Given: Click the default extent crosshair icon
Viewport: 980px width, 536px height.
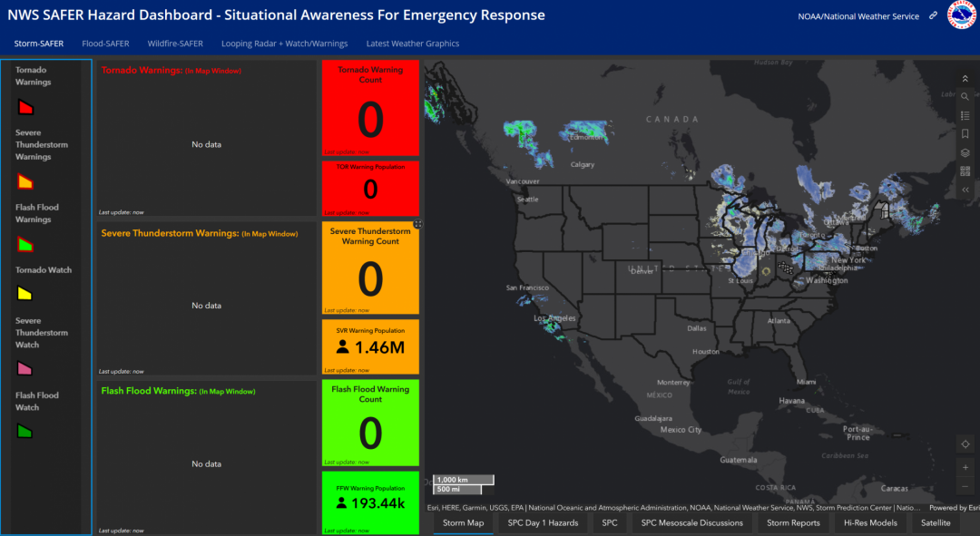Looking at the screenshot, I should 965,443.
